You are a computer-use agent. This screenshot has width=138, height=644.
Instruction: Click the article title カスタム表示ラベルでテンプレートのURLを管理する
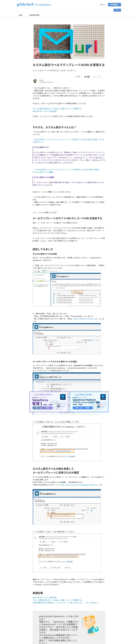[x=69, y=65]
